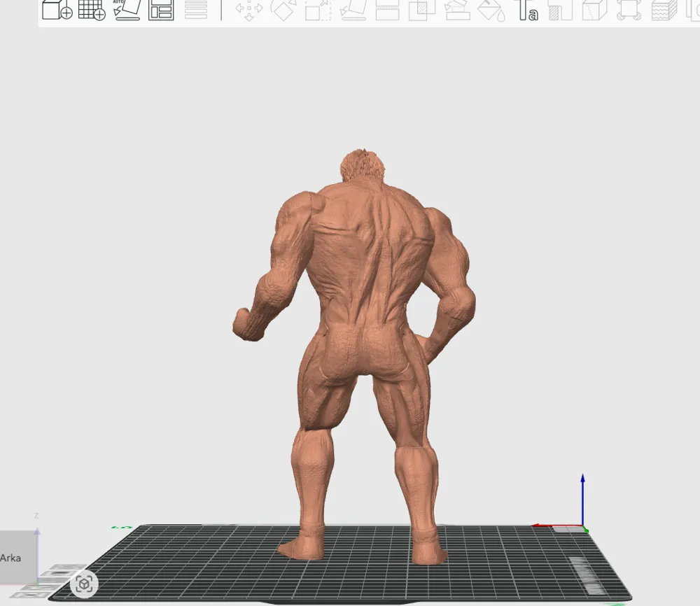Click the Arrange all objects layout icon
This screenshot has width=700, height=606.
pyautogui.click(x=161, y=10)
